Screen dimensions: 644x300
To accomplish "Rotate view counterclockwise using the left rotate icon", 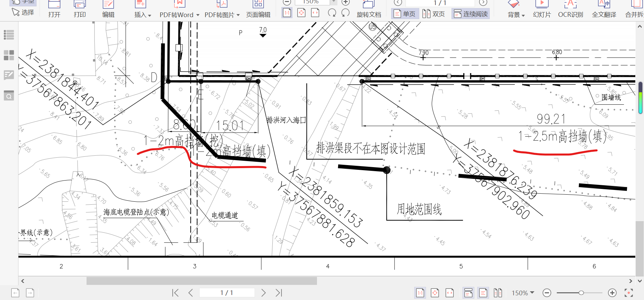I will 332,13.
